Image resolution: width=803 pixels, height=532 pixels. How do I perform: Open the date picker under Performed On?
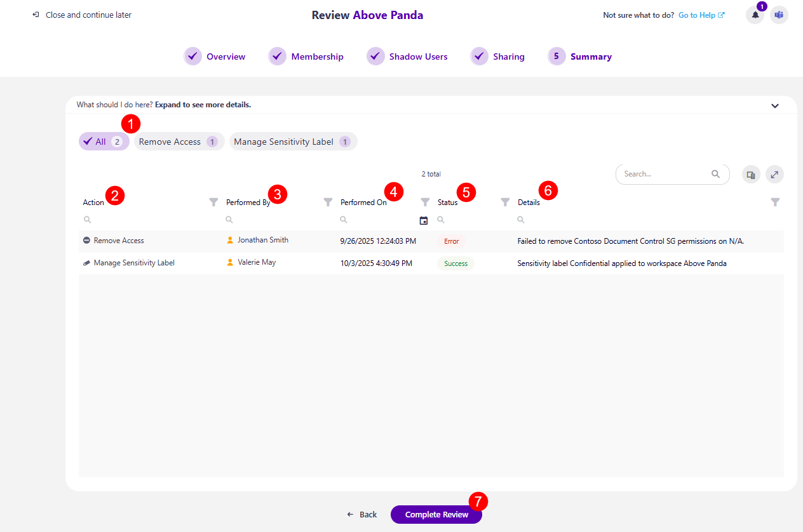pyautogui.click(x=424, y=220)
